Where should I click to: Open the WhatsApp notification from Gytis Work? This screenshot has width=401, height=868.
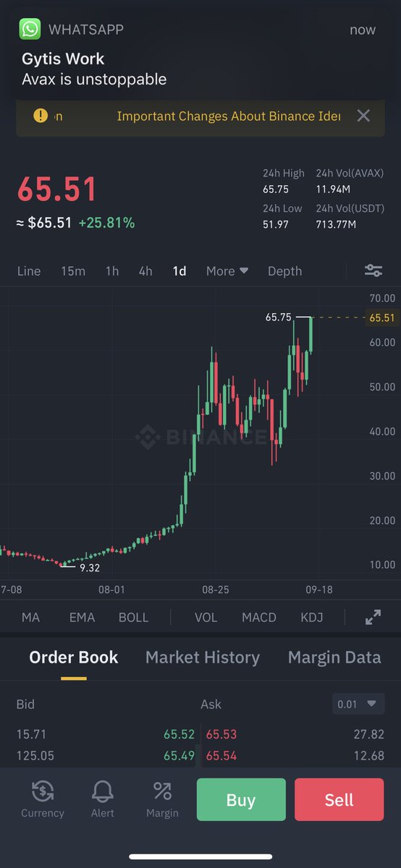pos(200,54)
